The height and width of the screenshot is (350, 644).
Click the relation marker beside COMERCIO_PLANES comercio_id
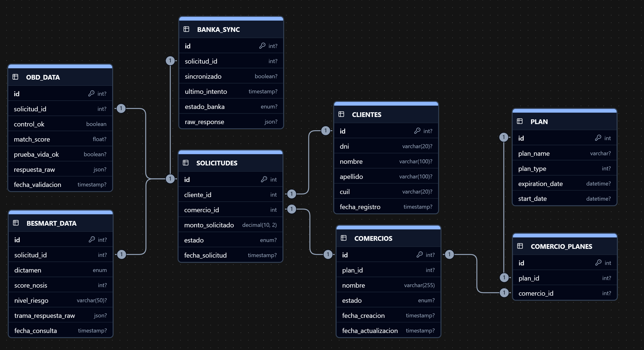(x=504, y=293)
